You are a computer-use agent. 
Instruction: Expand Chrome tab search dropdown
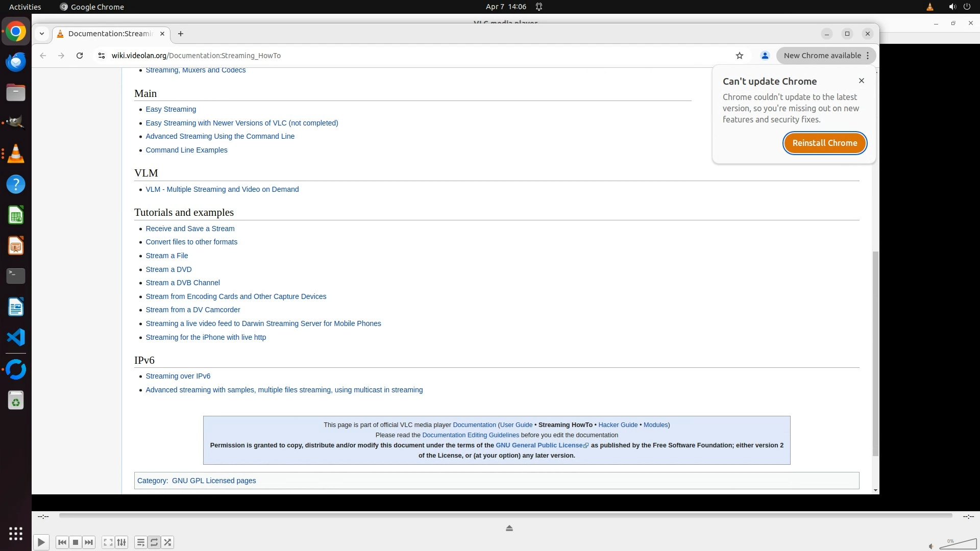42,34
